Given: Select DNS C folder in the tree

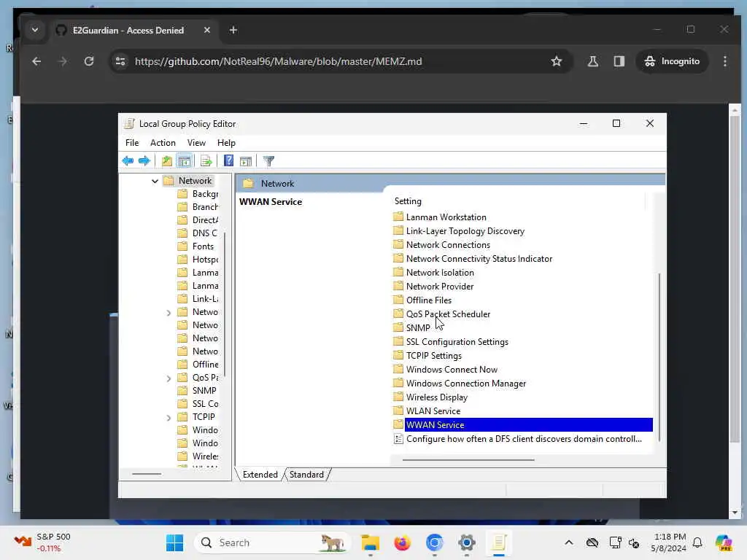Looking at the screenshot, I should (205, 233).
